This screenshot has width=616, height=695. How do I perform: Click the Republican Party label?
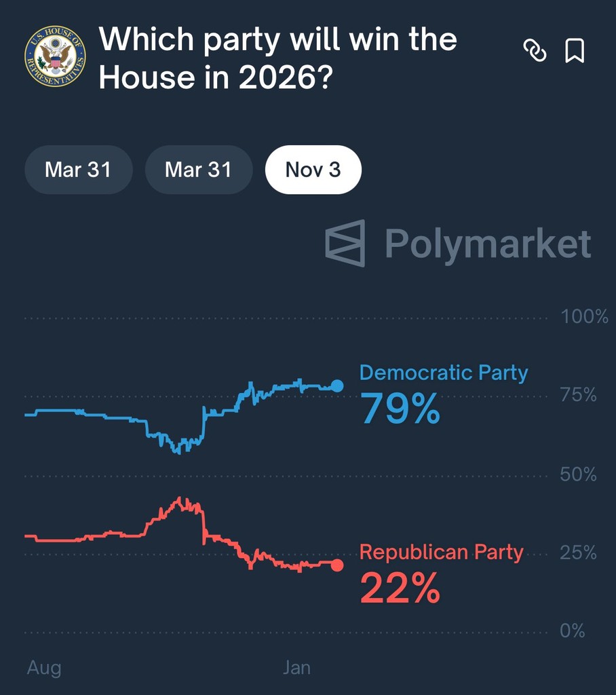click(441, 552)
